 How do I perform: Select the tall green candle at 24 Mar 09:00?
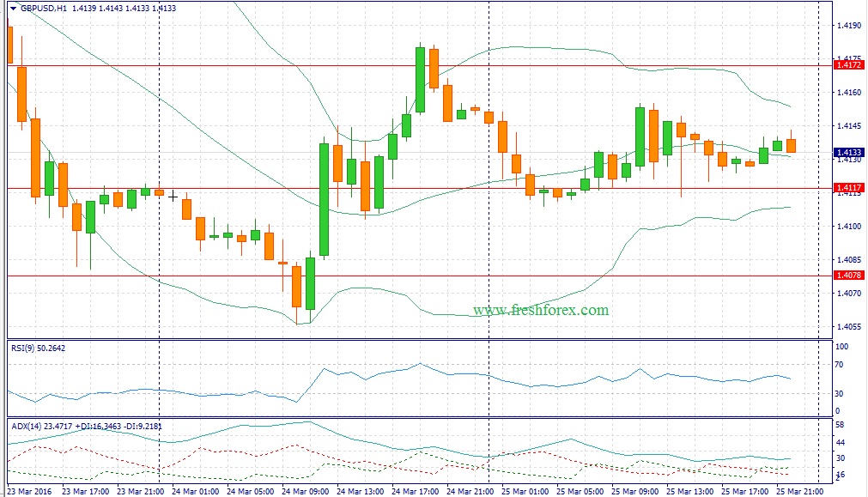(324, 199)
